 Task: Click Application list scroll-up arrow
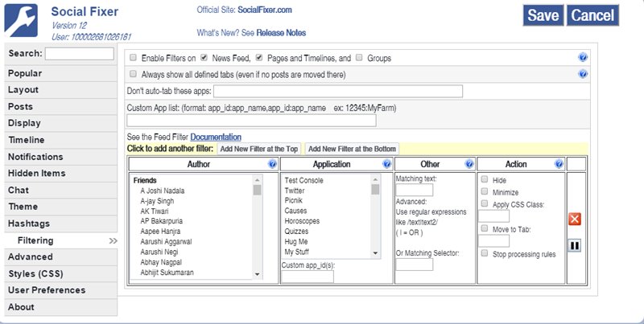click(x=375, y=179)
